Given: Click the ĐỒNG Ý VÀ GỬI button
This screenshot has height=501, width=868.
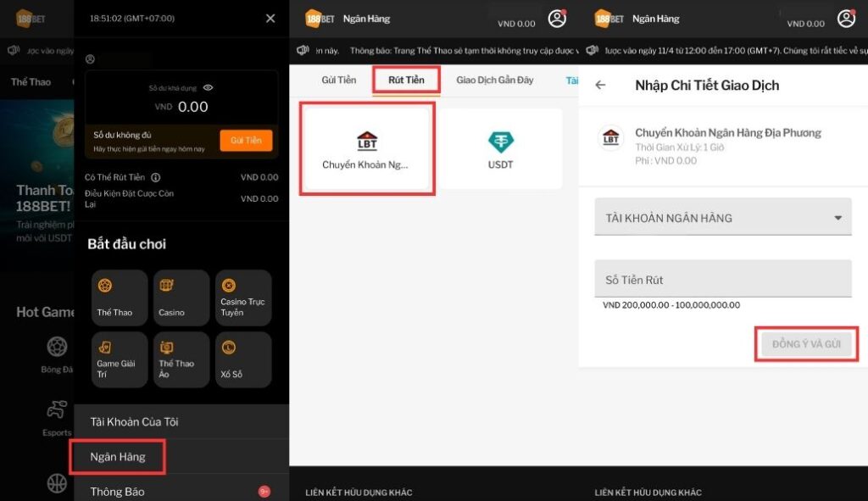Looking at the screenshot, I should tap(806, 344).
